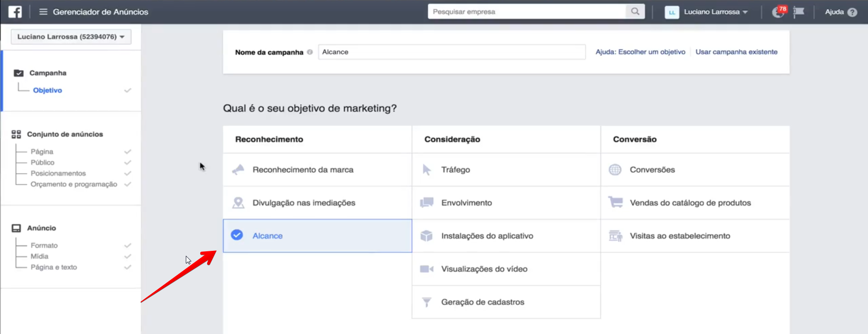Viewport: 868px width, 334px height.
Task: Select the Envolvimento objective
Action: pos(506,203)
